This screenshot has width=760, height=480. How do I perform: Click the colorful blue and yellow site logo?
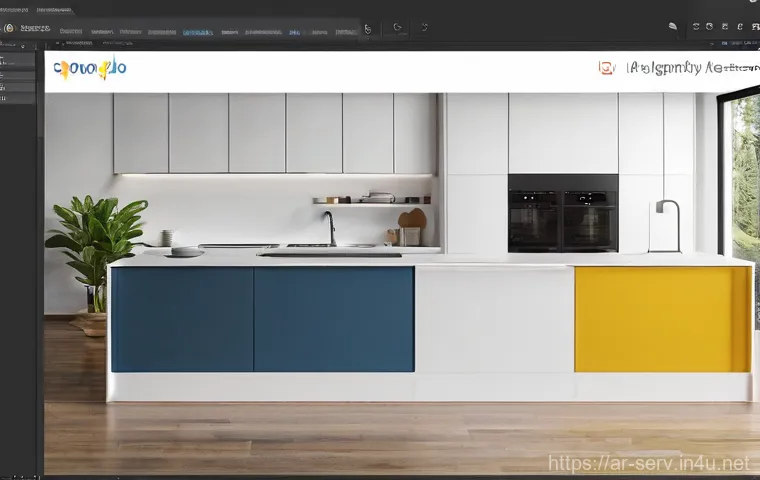click(x=90, y=69)
